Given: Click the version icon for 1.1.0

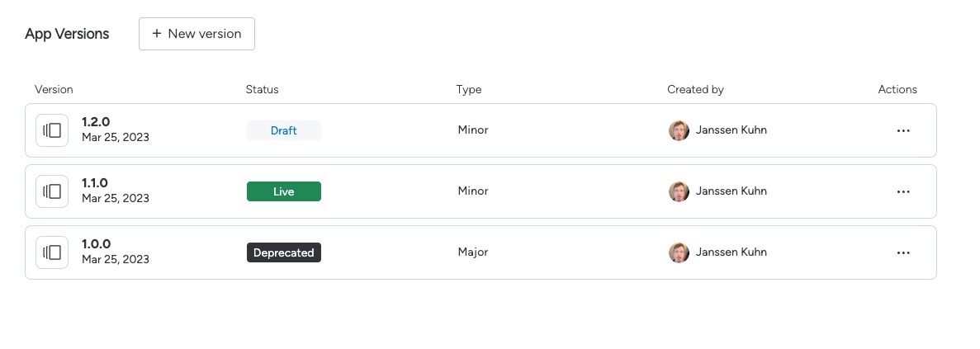Looking at the screenshot, I should (52, 191).
